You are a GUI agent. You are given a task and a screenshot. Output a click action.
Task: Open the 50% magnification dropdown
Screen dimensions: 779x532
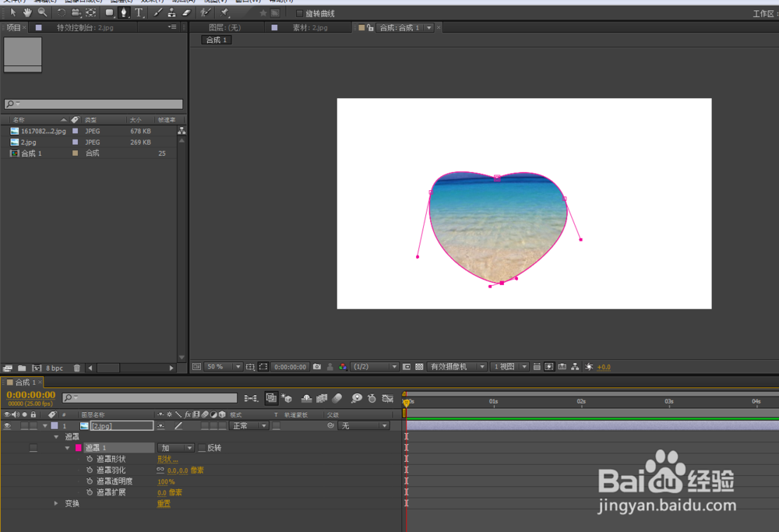224,367
